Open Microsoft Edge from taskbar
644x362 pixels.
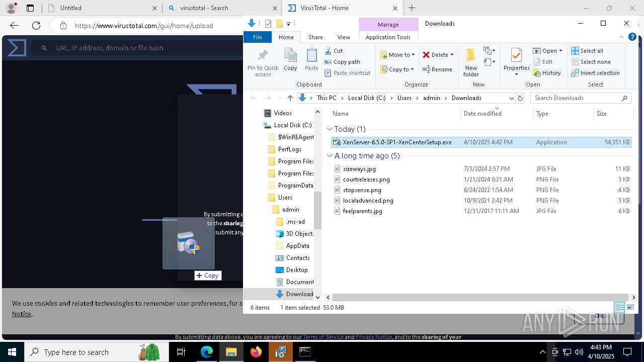pos(207,352)
